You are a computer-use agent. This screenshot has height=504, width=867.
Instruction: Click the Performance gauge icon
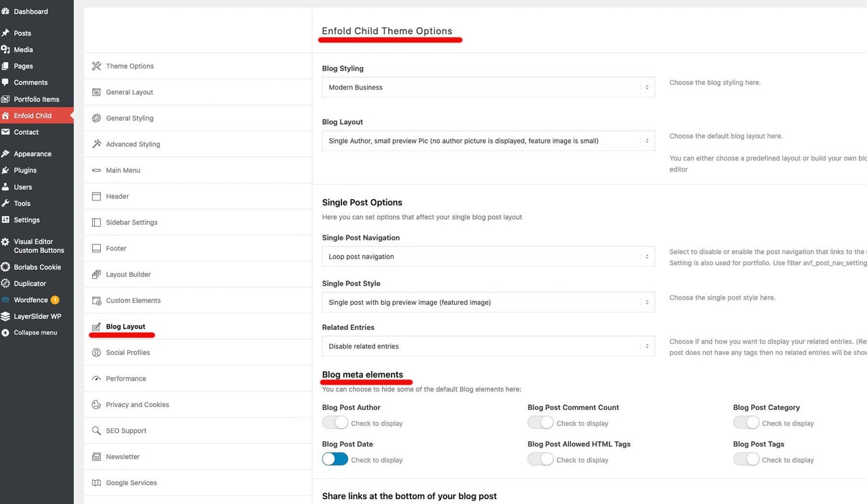pyautogui.click(x=96, y=379)
